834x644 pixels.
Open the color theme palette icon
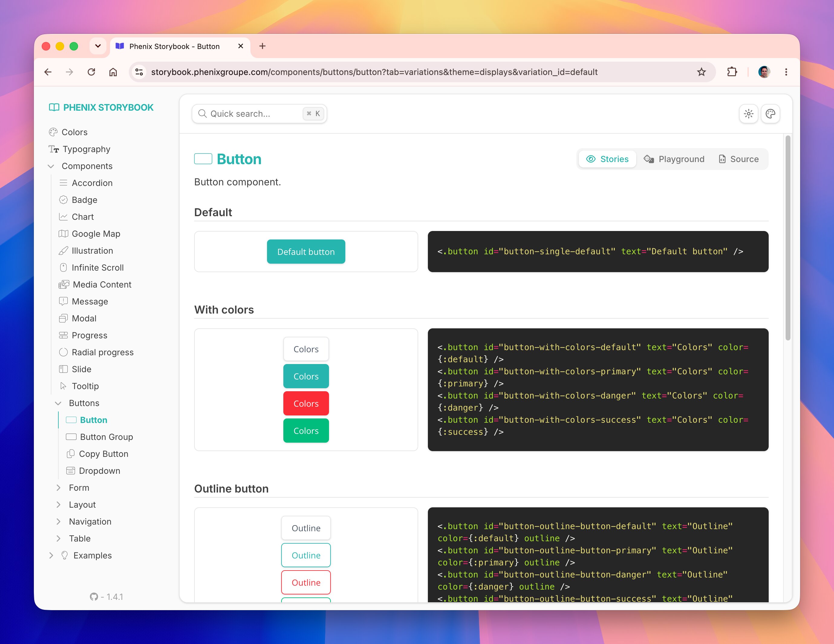[x=770, y=114]
